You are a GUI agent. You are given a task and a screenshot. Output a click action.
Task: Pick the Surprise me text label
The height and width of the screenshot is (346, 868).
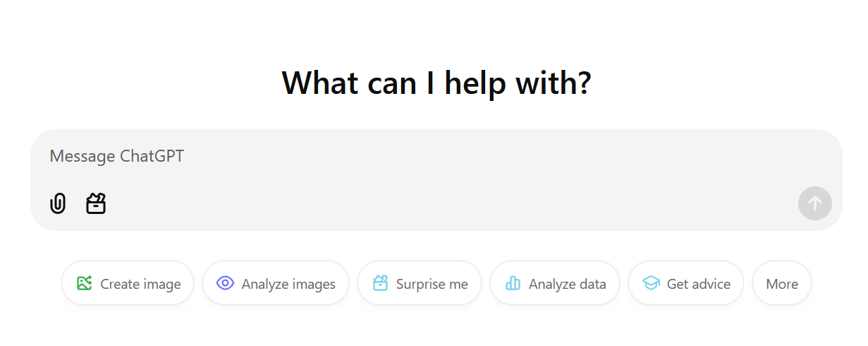click(x=432, y=284)
